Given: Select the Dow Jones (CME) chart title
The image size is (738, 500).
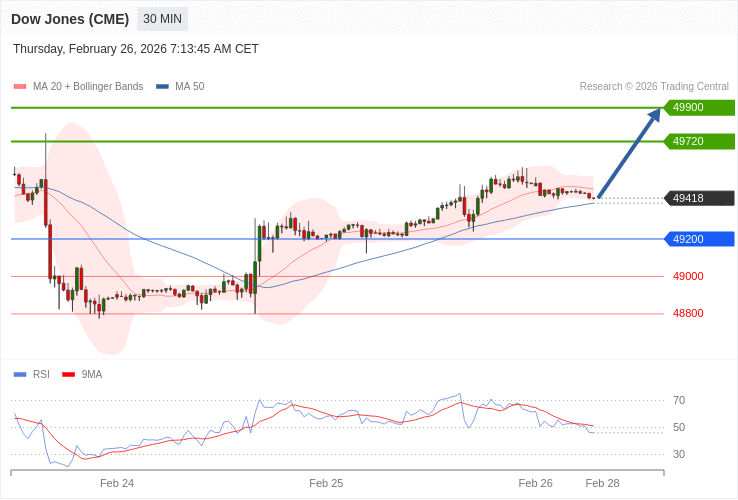Looking at the screenshot, I should click(70, 19).
